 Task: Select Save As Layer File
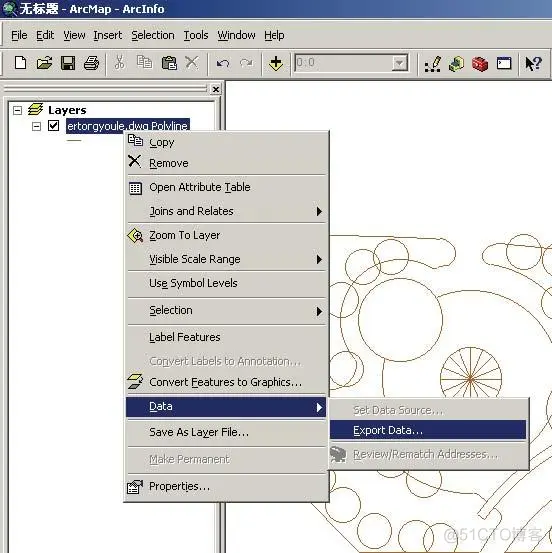tap(226, 432)
